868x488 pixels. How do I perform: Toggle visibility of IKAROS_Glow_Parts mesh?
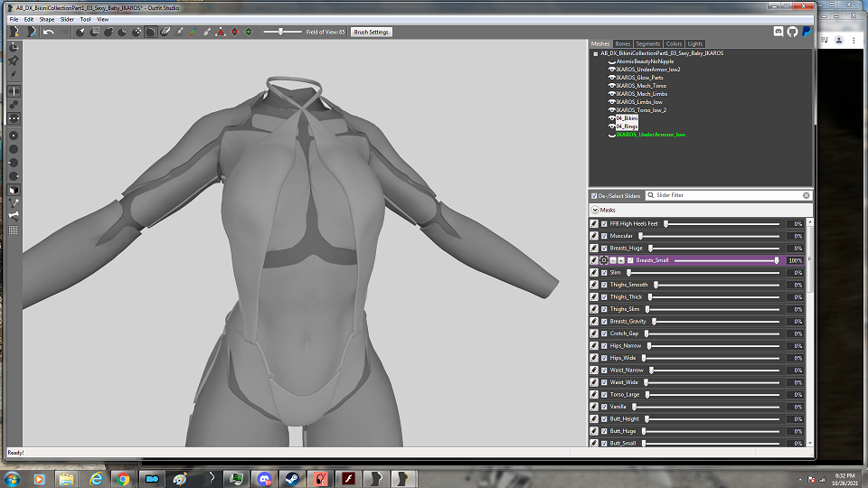612,78
